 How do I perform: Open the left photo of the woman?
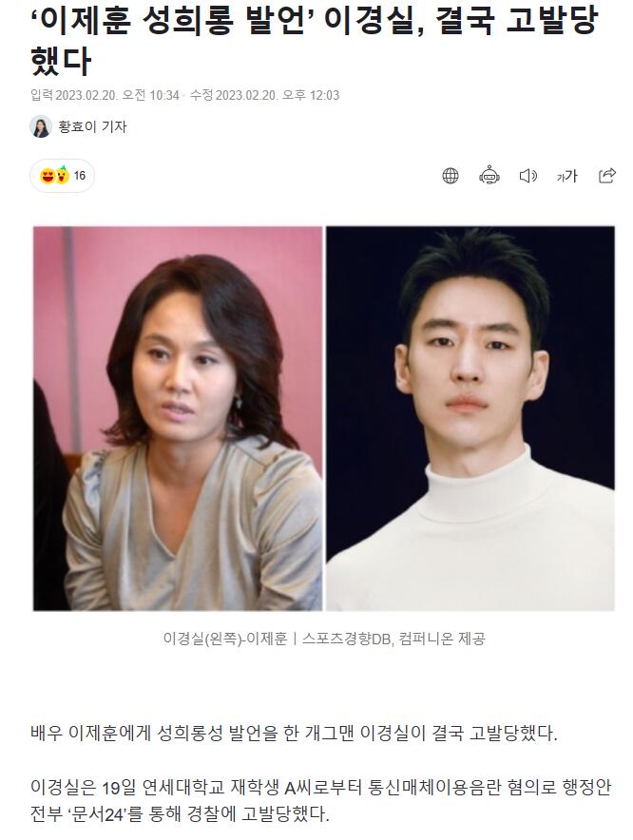[x=178, y=418]
